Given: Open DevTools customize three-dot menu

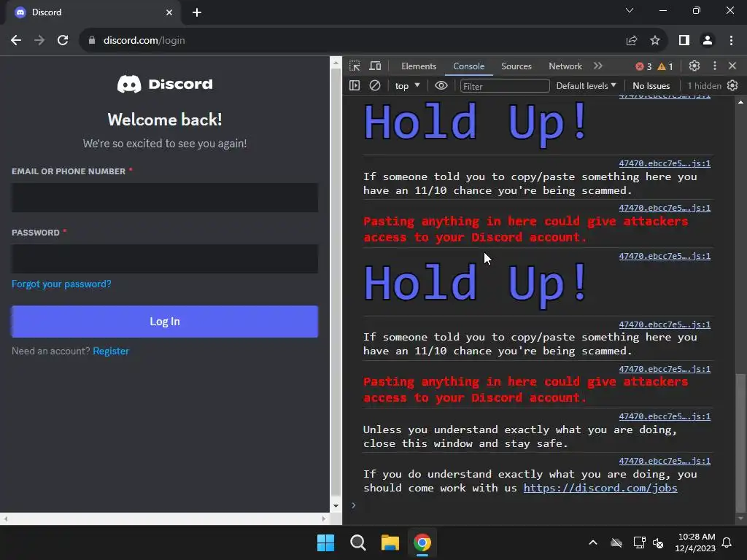Looking at the screenshot, I should (715, 66).
